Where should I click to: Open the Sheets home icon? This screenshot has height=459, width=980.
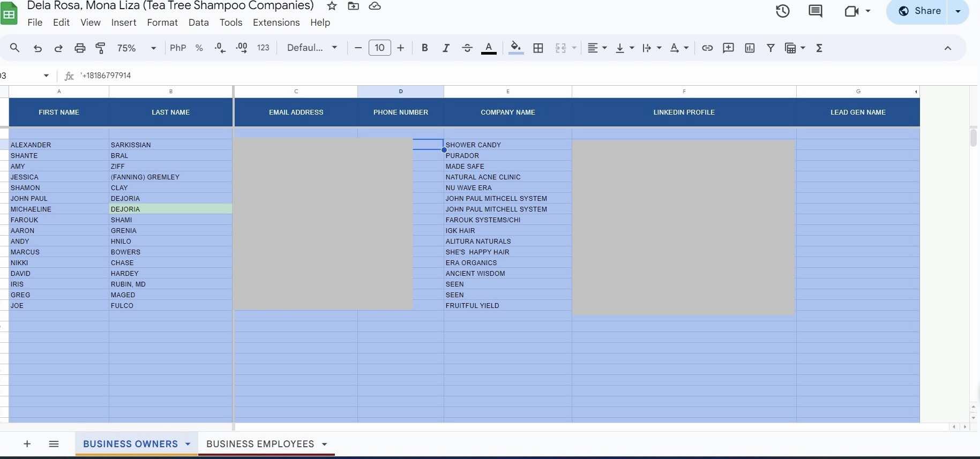9,13
